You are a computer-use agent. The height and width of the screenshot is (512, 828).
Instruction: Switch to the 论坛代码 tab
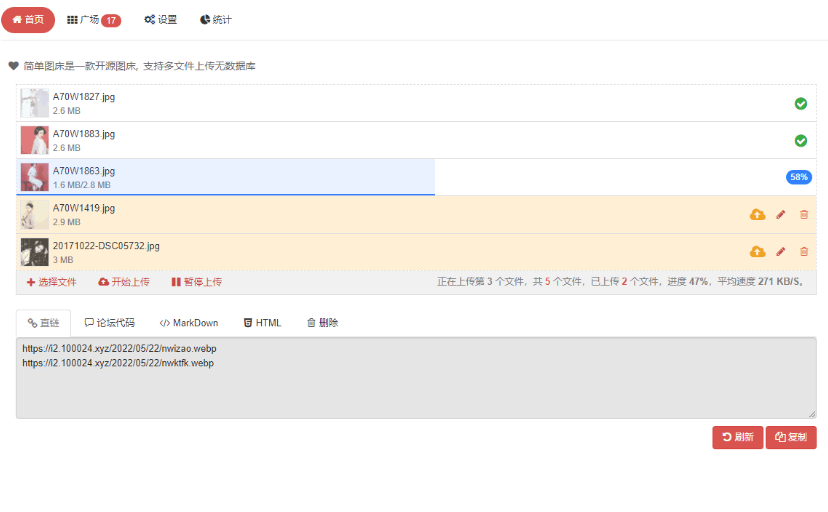[110, 323]
